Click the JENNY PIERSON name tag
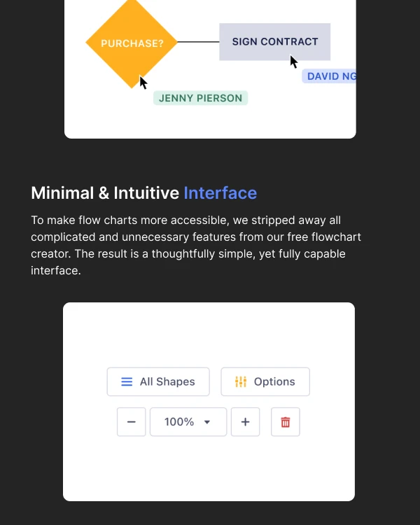Image resolution: width=420 pixels, height=525 pixels. click(x=200, y=98)
